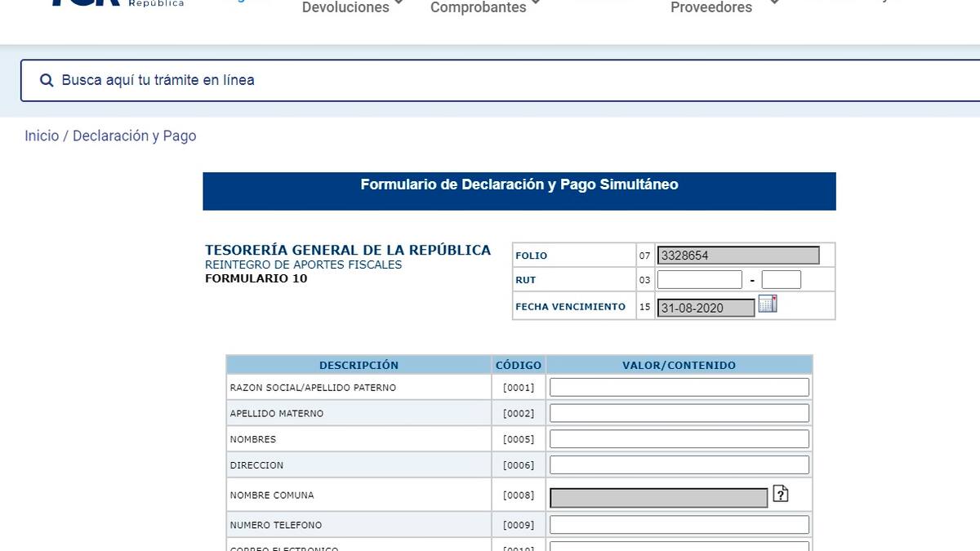Click the Razon Social/Apellido Paterno input
980x551 pixels.
pyautogui.click(x=679, y=387)
